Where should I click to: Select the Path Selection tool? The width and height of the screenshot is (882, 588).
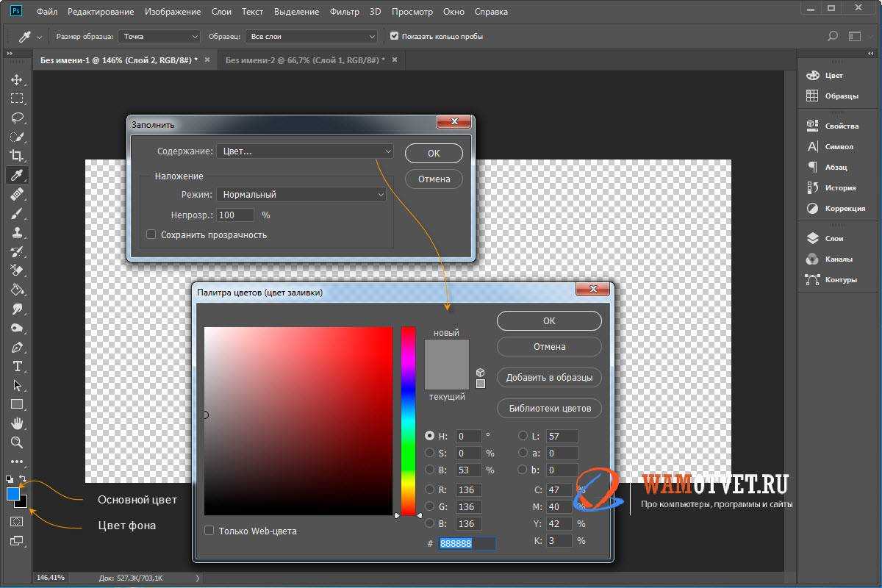[x=16, y=385]
